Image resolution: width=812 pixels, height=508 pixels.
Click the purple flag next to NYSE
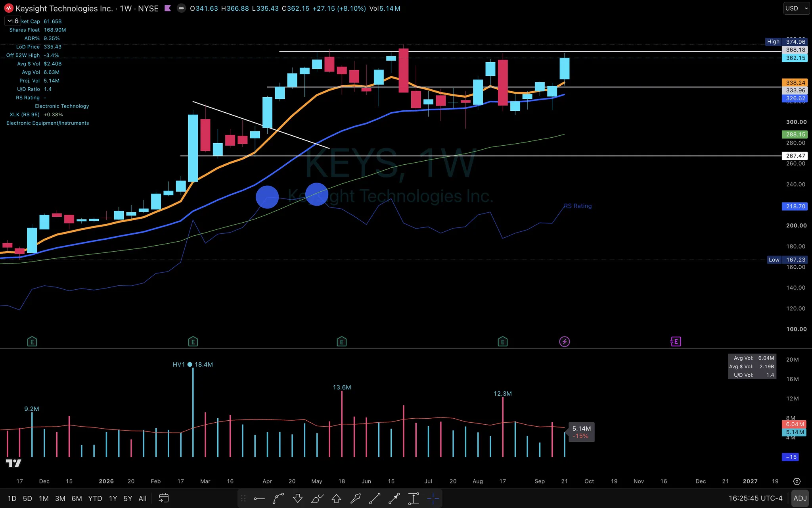point(168,8)
